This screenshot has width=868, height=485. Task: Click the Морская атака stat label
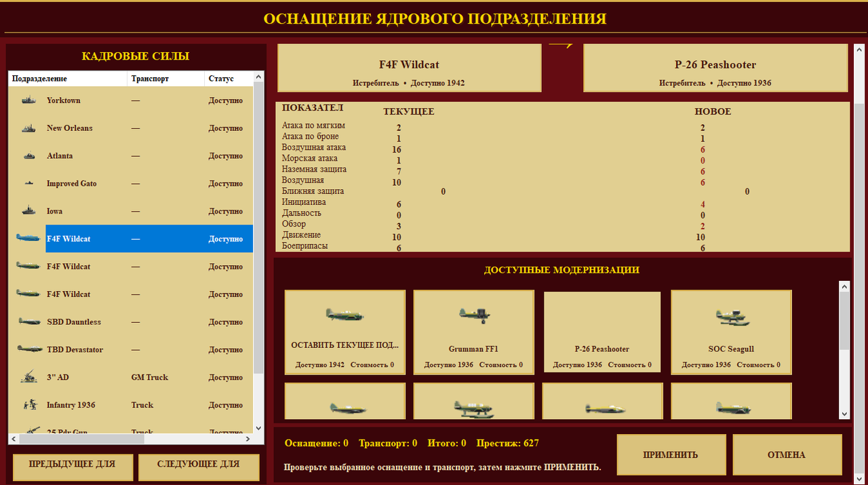tap(310, 158)
